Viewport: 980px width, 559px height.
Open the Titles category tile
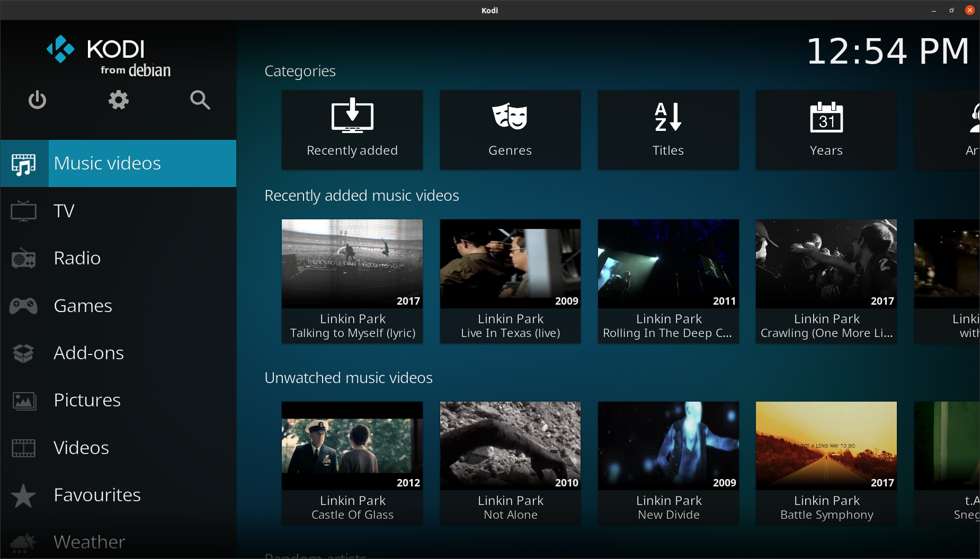click(668, 130)
